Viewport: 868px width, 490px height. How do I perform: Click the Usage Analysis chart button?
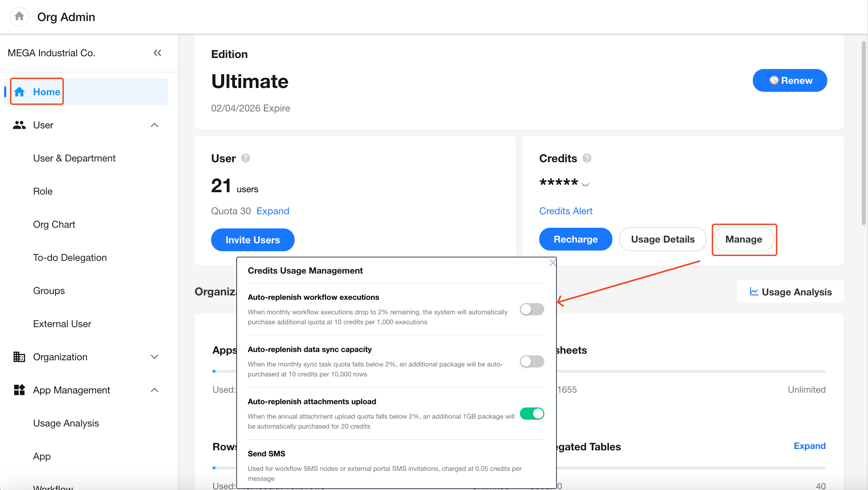pos(790,292)
